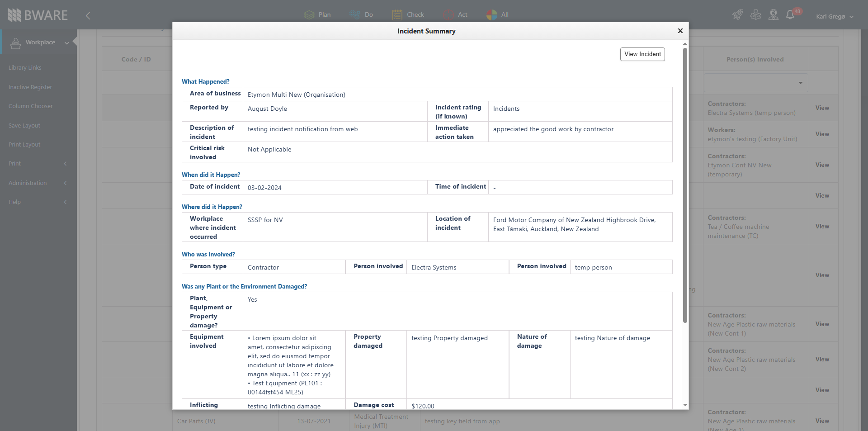Image resolution: width=868 pixels, height=431 pixels.
Task: Open Karl Gregø user menu
Action: pos(835,16)
